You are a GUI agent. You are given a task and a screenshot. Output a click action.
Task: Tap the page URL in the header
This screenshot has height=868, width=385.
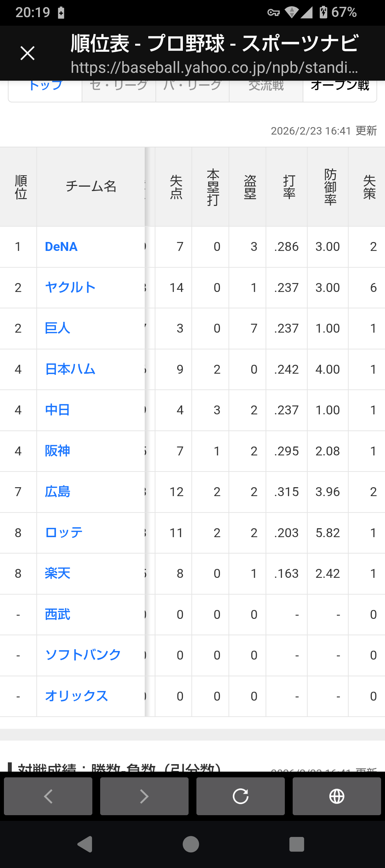click(214, 67)
